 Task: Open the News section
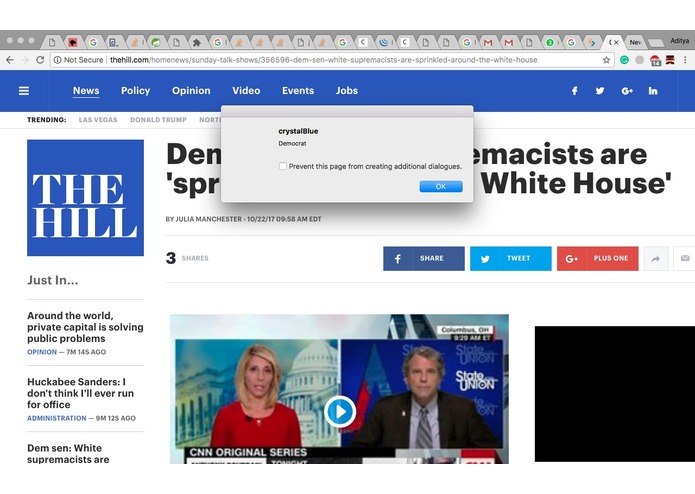(86, 91)
